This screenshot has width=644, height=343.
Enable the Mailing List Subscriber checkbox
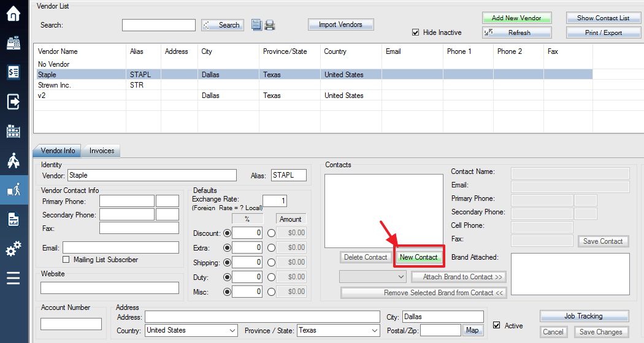tap(66, 259)
